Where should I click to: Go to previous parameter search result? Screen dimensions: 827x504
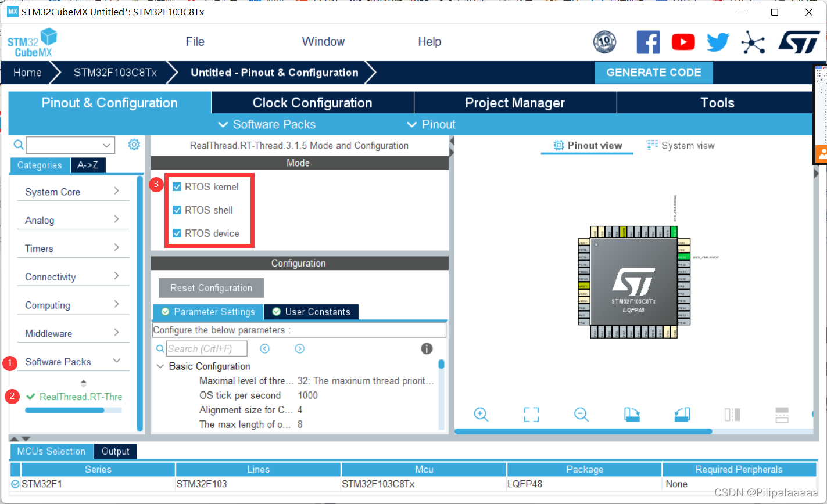point(265,348)
